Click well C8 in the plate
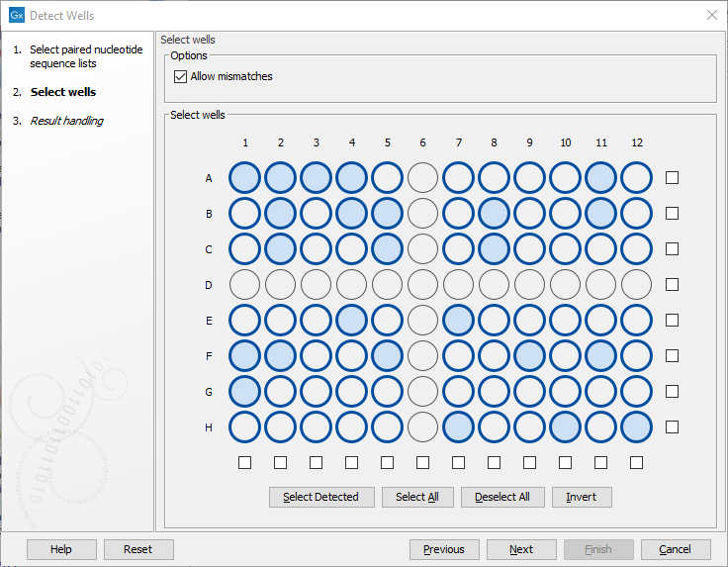The image size is (728, 567). coord(494,249)
